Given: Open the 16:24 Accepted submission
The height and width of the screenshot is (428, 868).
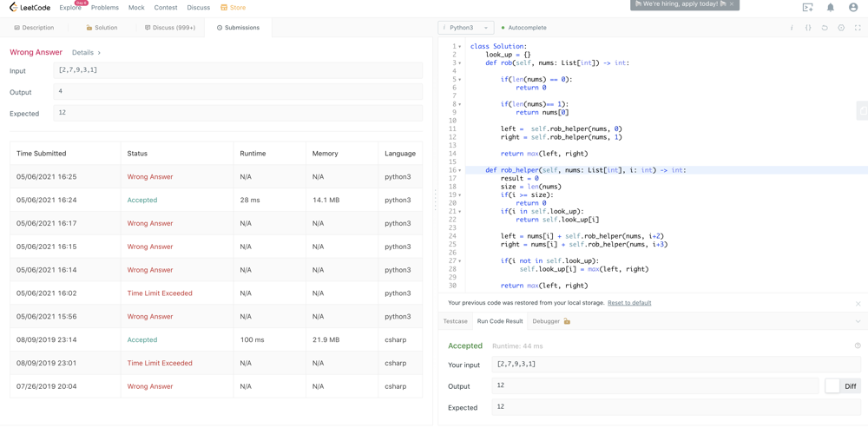Looking at the screenshot, I should coord(142,200).
